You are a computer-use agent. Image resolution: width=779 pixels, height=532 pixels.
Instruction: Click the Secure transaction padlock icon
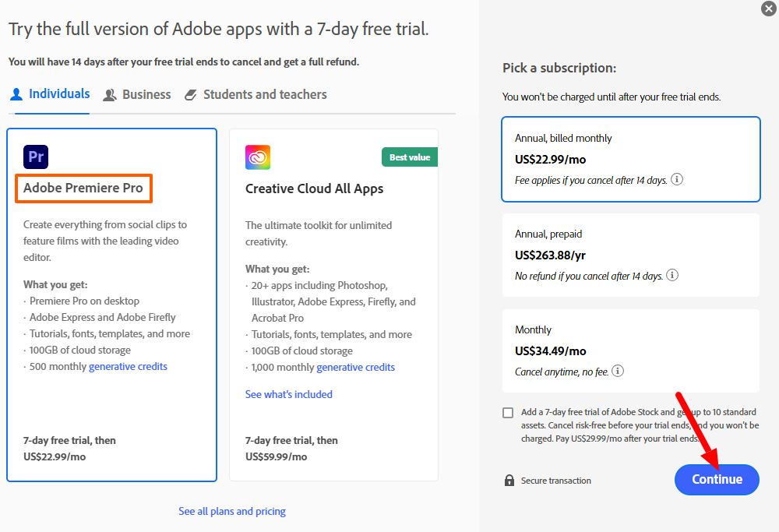pos(509,481)
